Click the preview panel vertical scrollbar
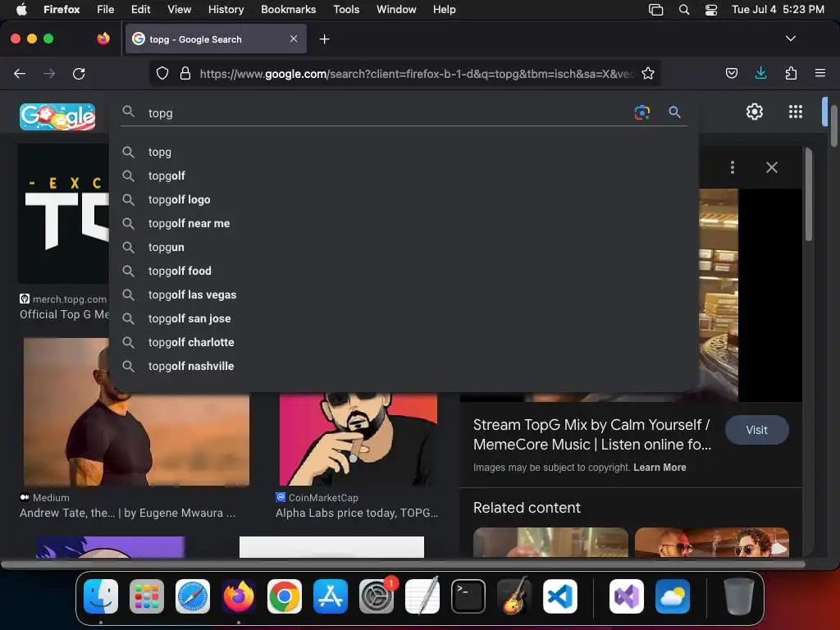The width and height of the screenshot is (840, 630). pos(808,195)
